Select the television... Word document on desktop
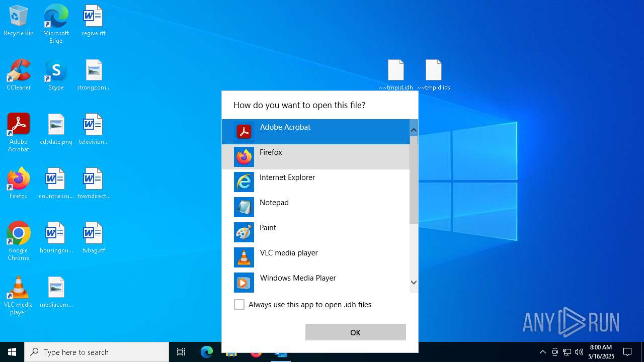Screen dimensions: 644x362 point(94,130)
